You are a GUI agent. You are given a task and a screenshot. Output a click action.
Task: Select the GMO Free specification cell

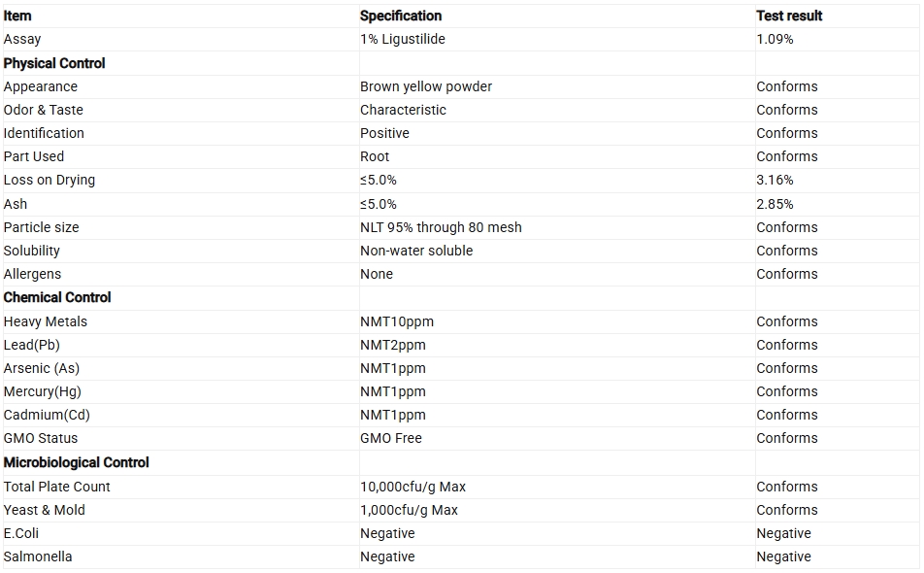pos(391,439)
